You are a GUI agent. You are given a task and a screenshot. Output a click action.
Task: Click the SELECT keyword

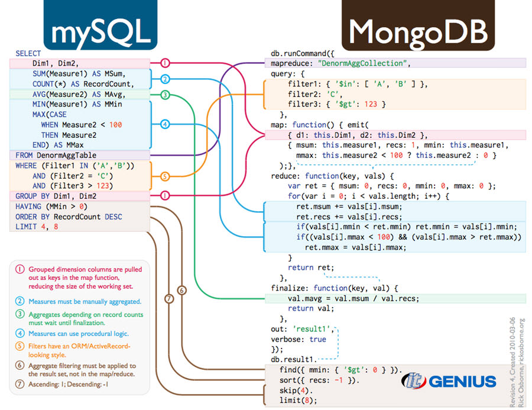[x=28, y=53]
